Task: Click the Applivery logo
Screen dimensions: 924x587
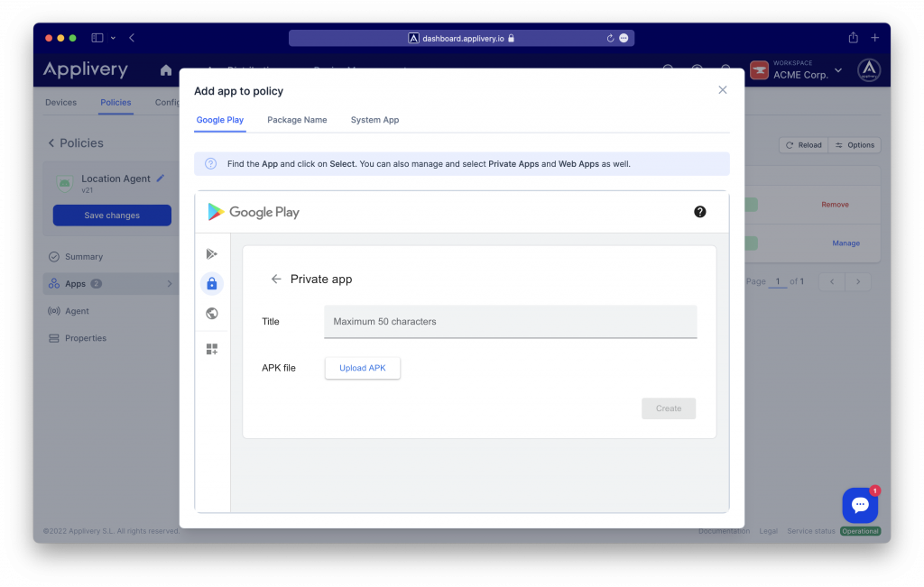Action: tap(86, 70)
